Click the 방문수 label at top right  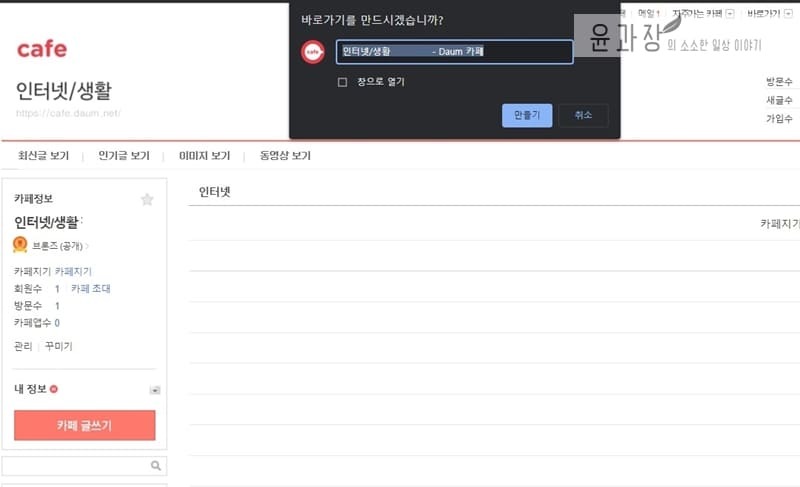(x=779, y=82)
